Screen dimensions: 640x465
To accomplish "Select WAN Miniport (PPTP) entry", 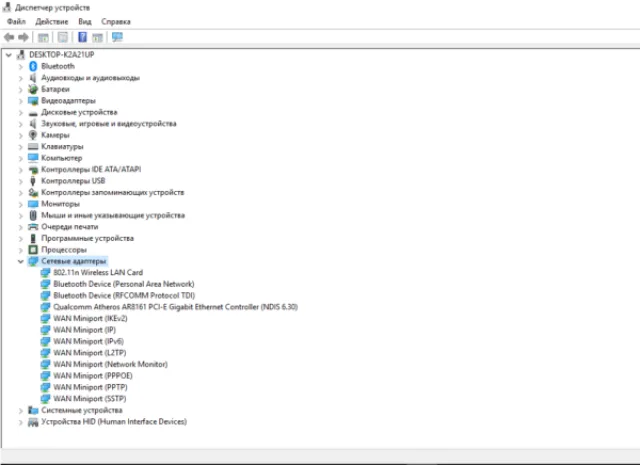I will click(90, 387).
